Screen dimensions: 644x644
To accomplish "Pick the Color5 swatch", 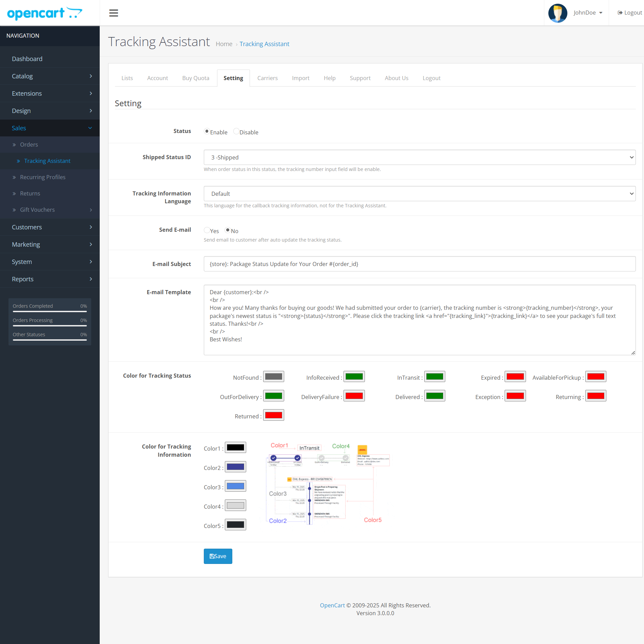I will pos(235,525).
